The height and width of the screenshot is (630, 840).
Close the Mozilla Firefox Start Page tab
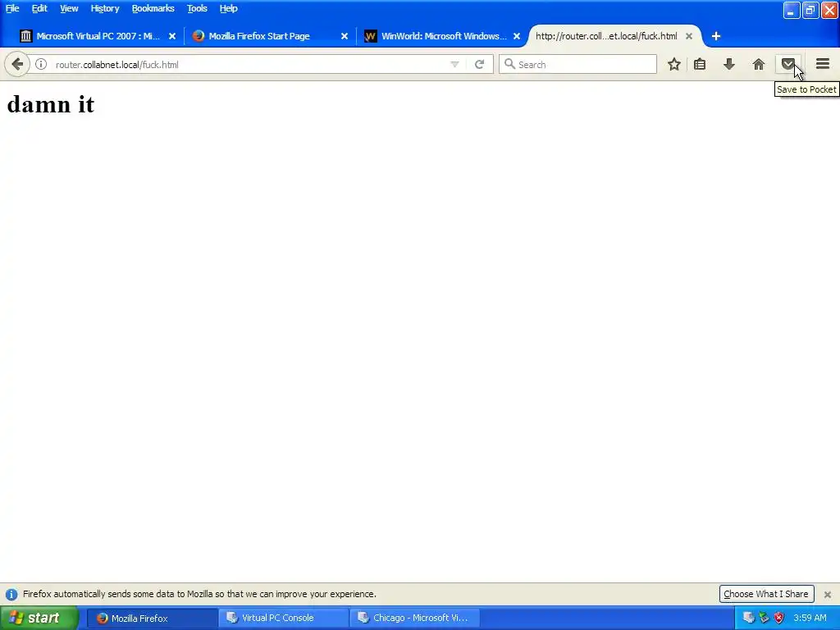pyautogui.click(x=345, y=36)
